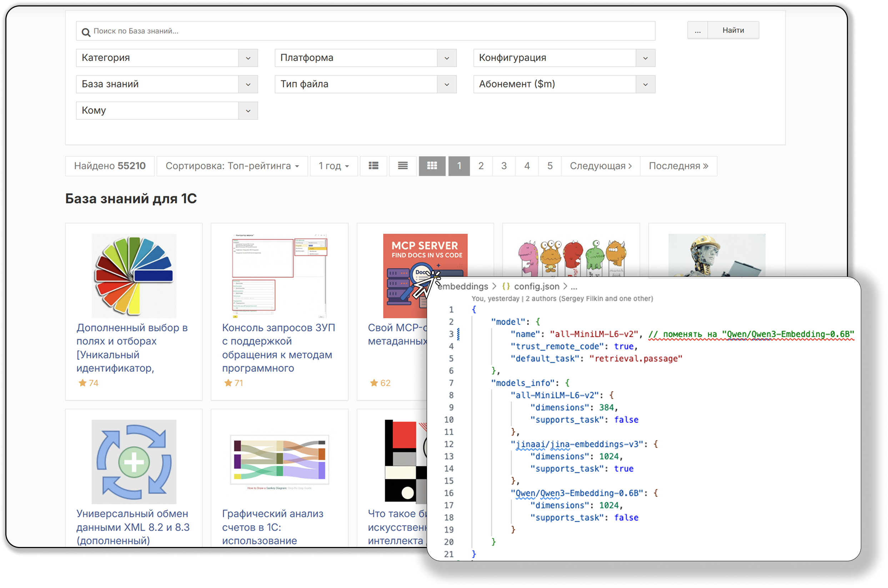Click the ellipsis button beside Найти
The height and width of the screenshot is (588, 888).
(x=697, y=30)
